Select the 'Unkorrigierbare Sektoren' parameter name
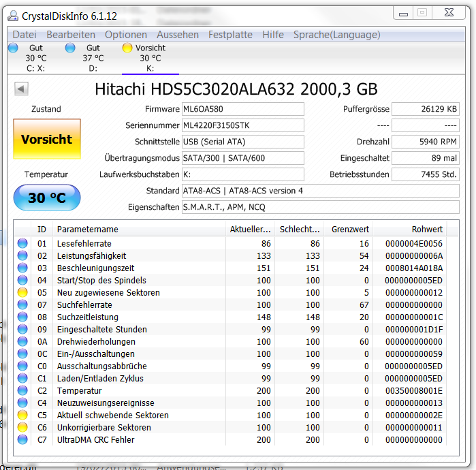Screen dimensions: 476x470 pos(104,428)
